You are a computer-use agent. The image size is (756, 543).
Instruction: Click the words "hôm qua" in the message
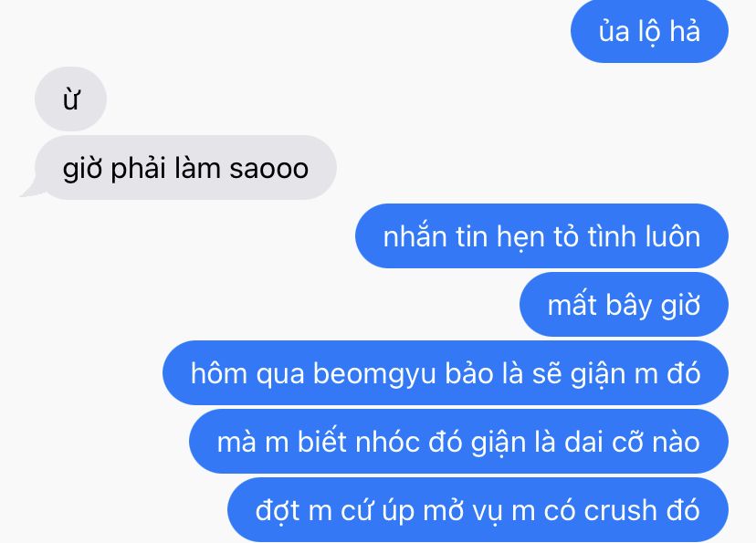(x=247, y=373)
